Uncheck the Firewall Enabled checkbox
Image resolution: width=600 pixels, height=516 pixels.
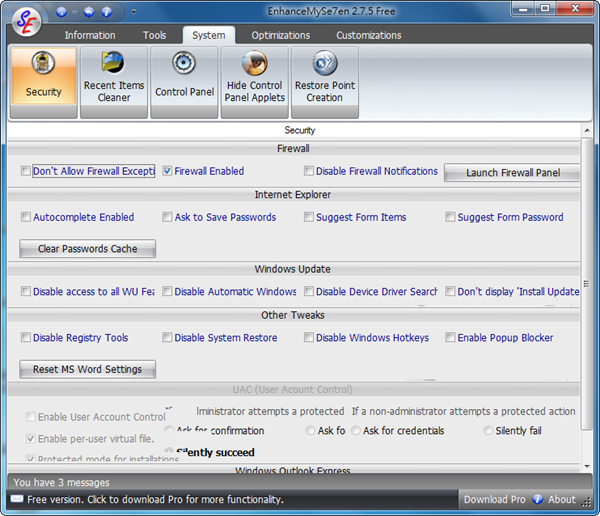click(x=167, y=171)
